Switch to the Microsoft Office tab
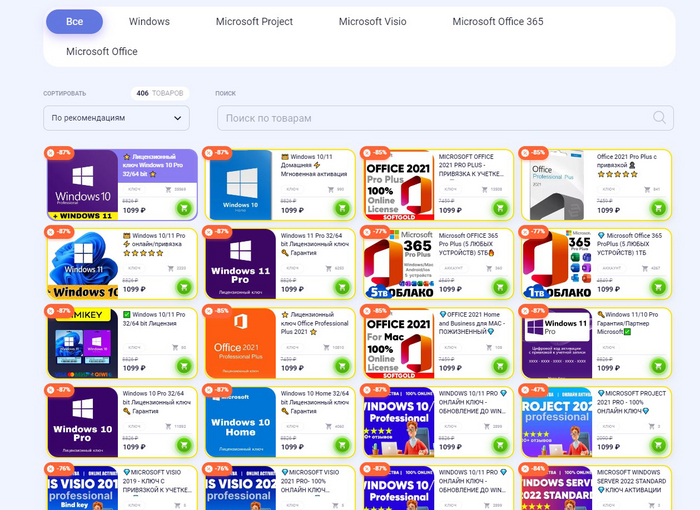This screenshot has width=700, height=510. point(102,51)
